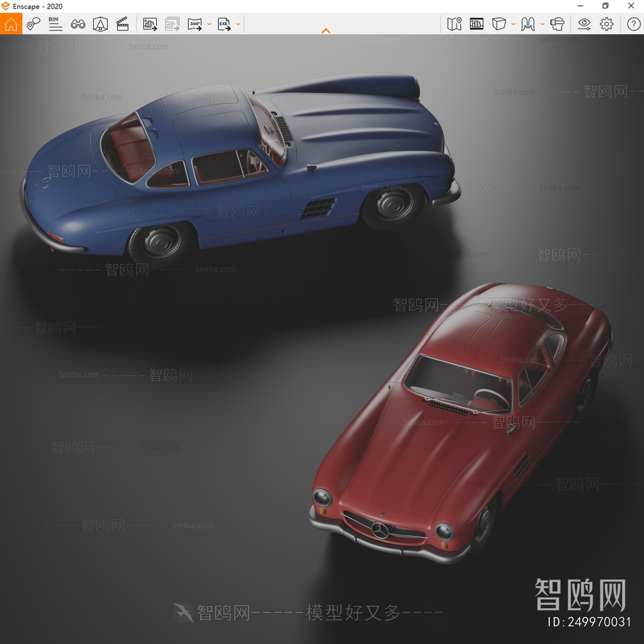
Task: Open manage views binoculars icon
Action: (x=78, y=24)
